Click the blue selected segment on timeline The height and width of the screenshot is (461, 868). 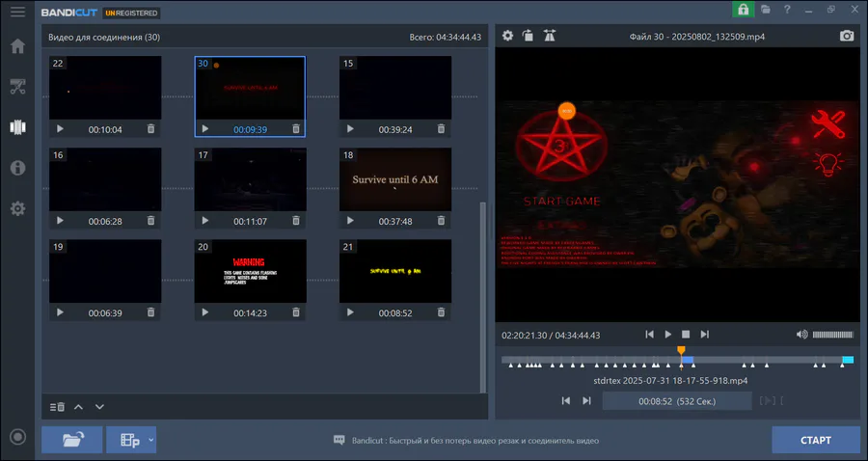(x=688, y=360)
